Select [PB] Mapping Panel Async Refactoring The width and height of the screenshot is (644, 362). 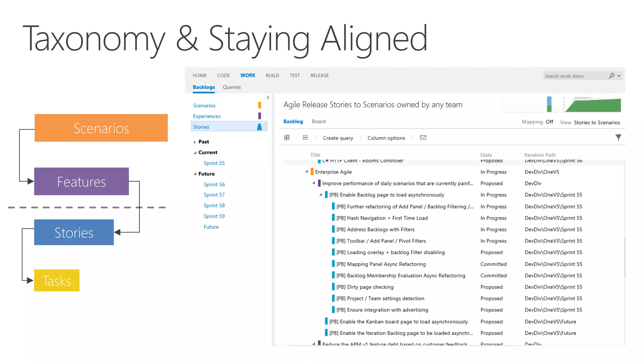tap(381, 264)
